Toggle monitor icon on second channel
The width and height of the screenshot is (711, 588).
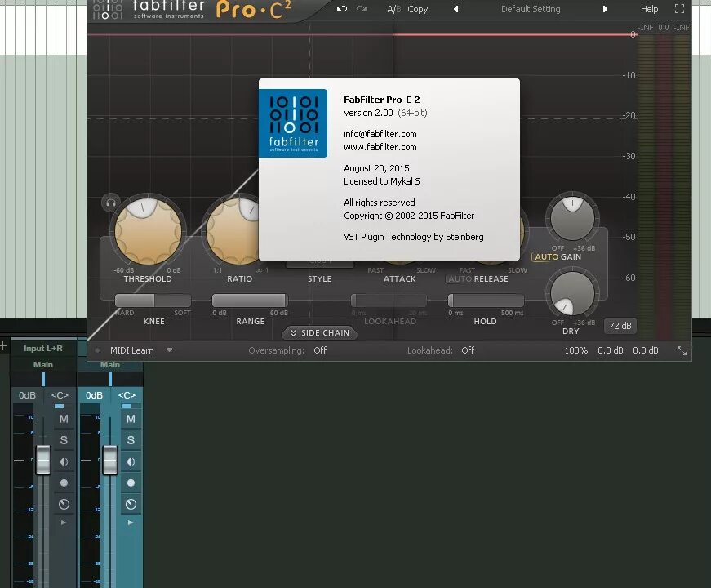[x=131, y=461]
